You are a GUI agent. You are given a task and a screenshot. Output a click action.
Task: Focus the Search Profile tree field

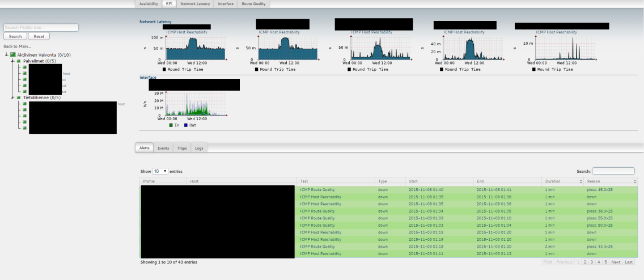[41, 28]
